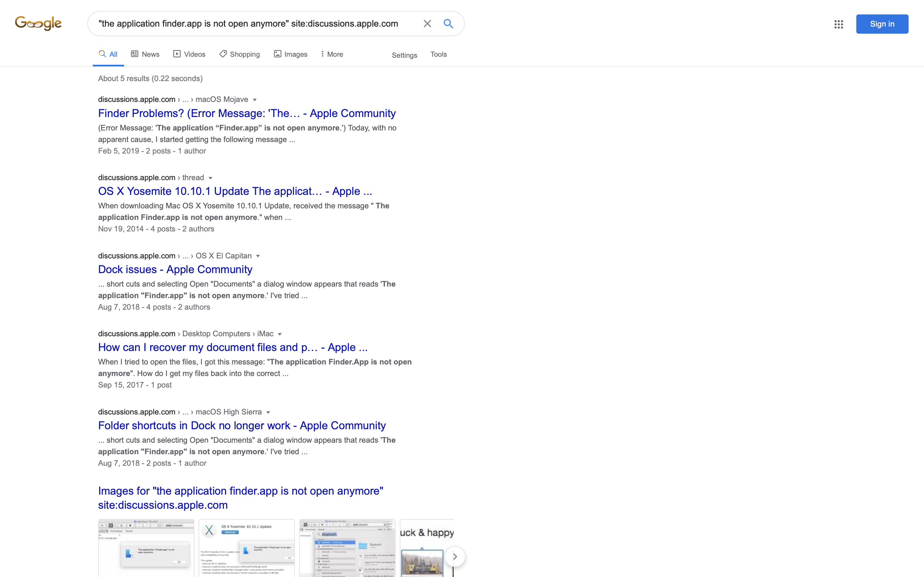Image resolution: width=924 pixels, height=577 pixels.
Task: Switch to the Videos tab
Action: (x=189, y=54)
